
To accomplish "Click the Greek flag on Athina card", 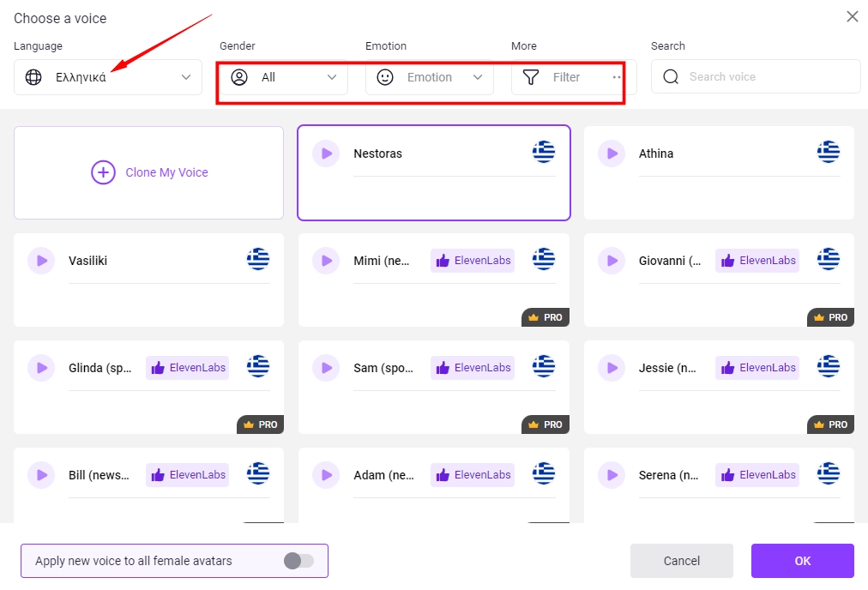I will 828,153.
